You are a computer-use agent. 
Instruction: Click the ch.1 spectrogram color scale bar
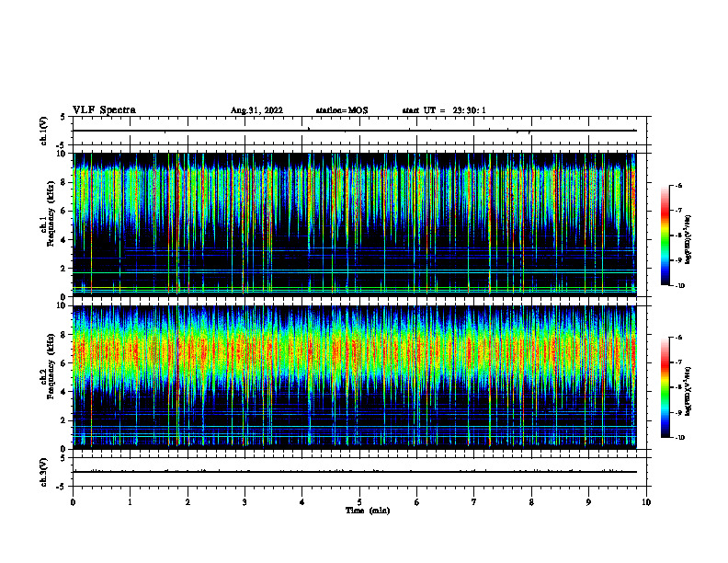[665, 236]
